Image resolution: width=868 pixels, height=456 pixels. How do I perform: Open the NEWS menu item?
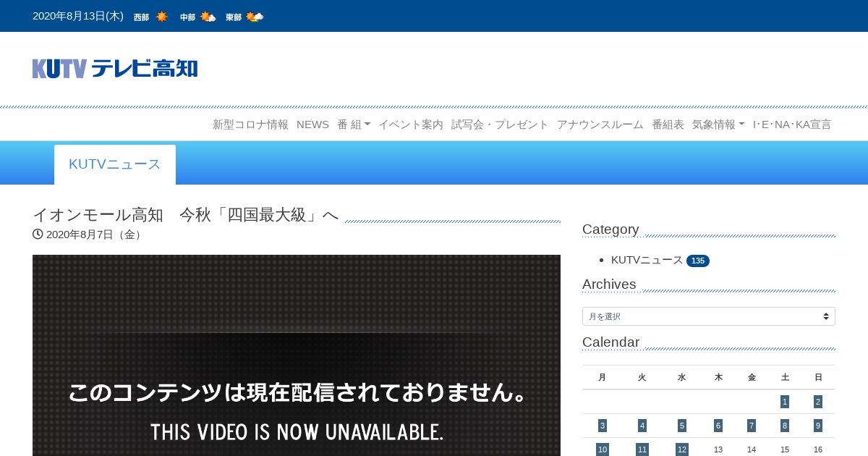312,124
